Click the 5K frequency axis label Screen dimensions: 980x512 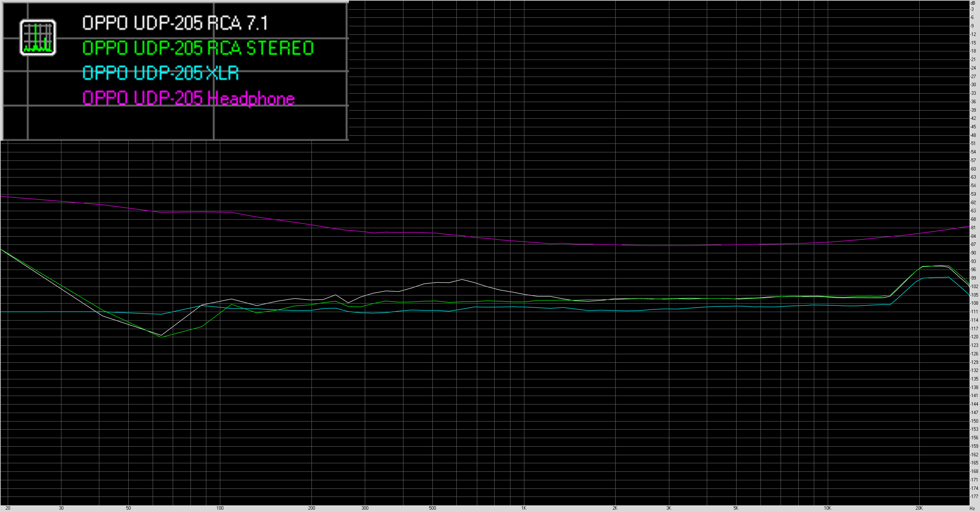[x=736, y=508]
